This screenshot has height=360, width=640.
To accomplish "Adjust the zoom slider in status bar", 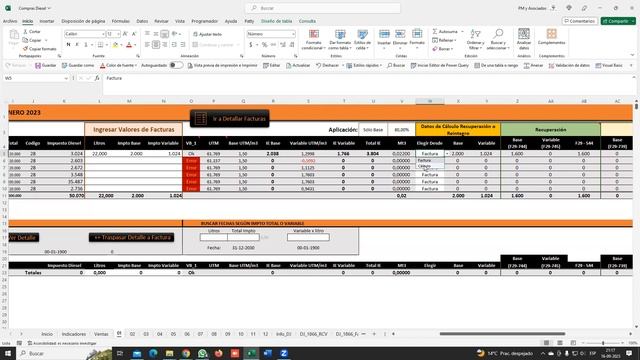I will (603, 343).
